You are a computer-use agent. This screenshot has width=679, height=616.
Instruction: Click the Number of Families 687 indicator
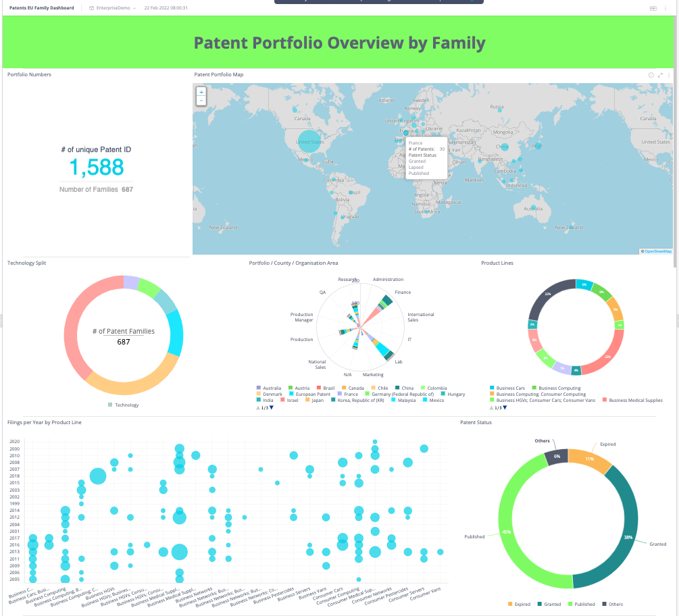[x=96, y=189]
